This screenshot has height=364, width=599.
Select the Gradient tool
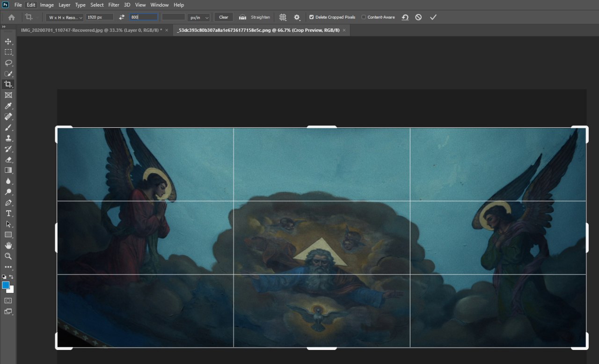(8, 170)
